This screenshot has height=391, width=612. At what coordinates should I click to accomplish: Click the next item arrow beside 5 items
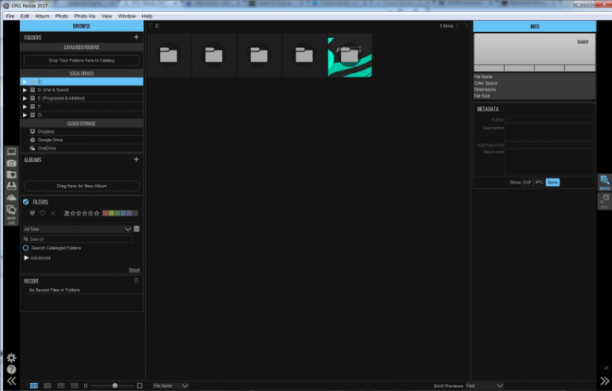click(x=466, y=26)
